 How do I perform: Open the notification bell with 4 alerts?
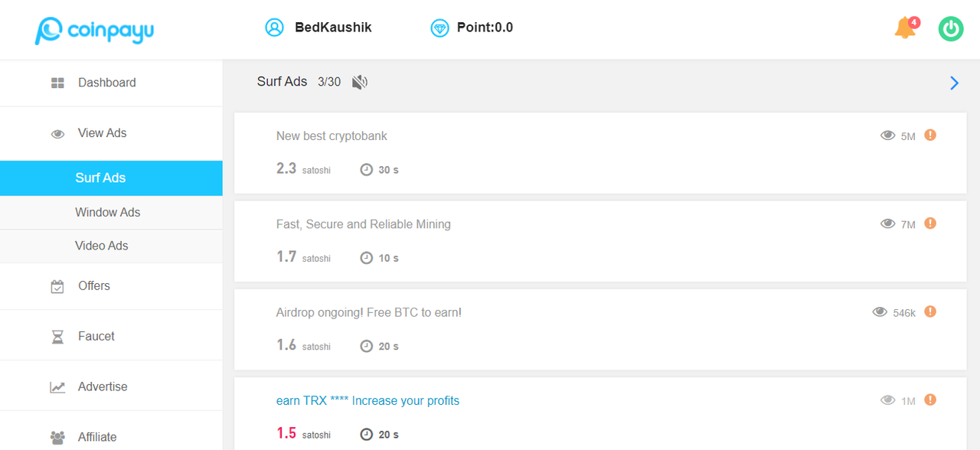point(906,28)
